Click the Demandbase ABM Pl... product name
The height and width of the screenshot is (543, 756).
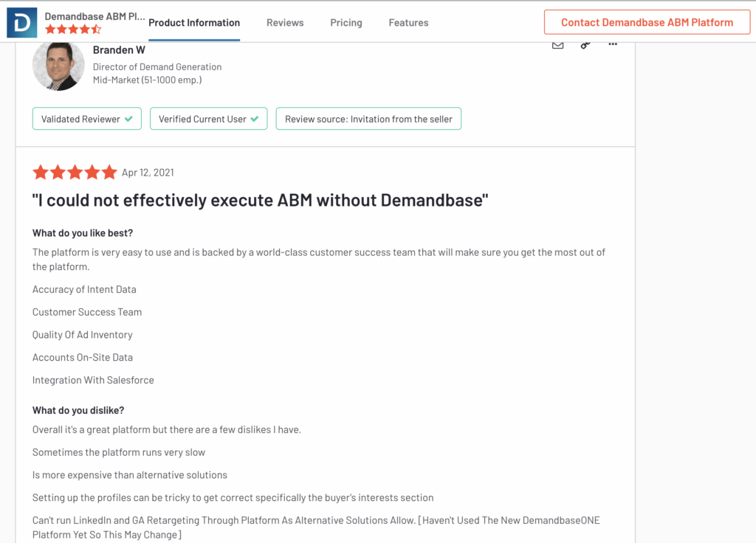pos(94,16)
